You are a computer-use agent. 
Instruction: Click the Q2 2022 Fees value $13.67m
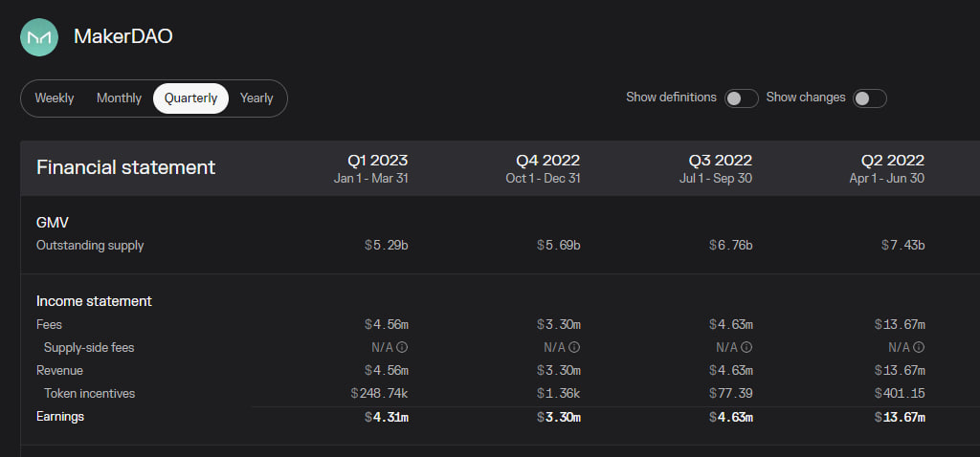[900, 325]
